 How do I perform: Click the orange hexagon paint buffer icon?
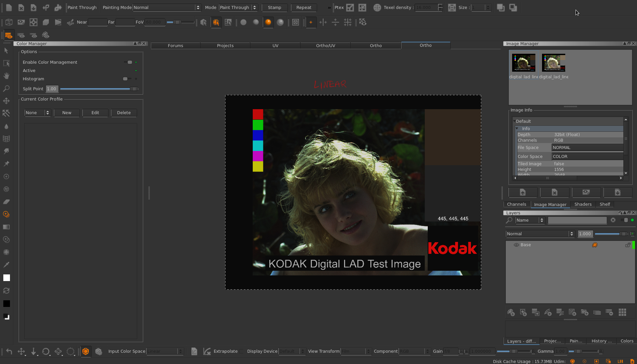(x=86, y=351)
